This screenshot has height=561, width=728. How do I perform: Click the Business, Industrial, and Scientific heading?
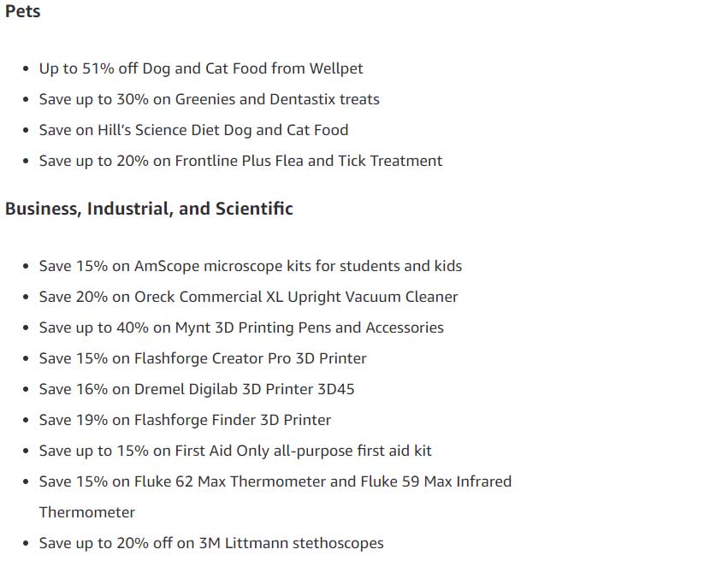pos(149,209)
